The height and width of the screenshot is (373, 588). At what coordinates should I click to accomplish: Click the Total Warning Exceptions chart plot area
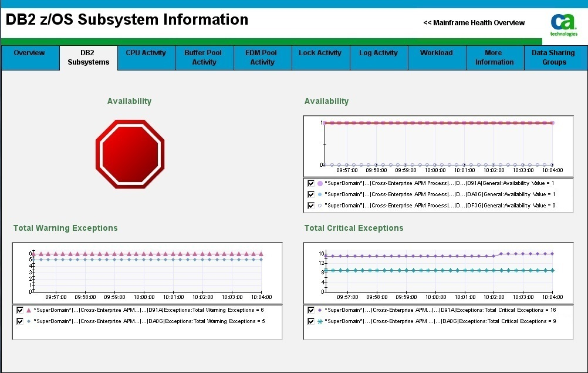coord(147,271)
